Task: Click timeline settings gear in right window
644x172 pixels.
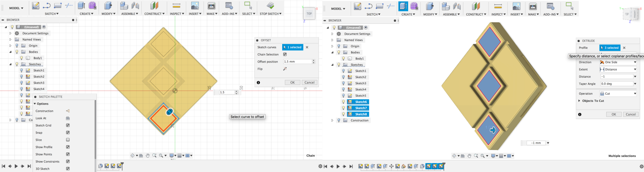Action: click(642, 166)
